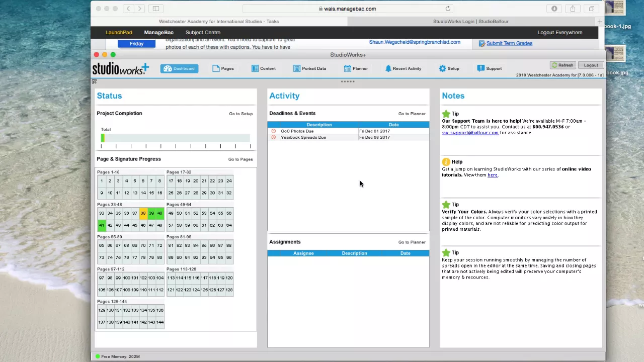
Task: Click the Yearbook Spreads Due row
Action: click(348, 137)
